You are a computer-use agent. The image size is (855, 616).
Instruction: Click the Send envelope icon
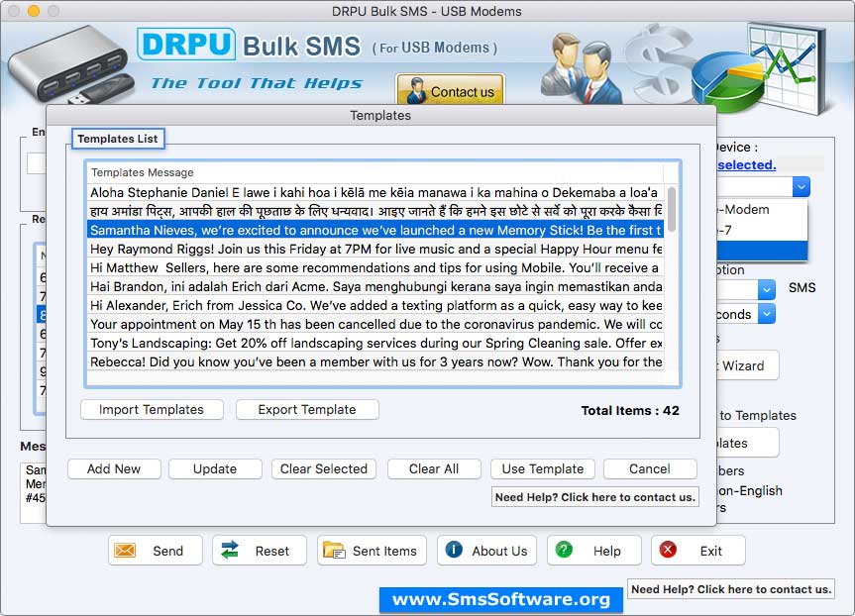coord(125,550)
